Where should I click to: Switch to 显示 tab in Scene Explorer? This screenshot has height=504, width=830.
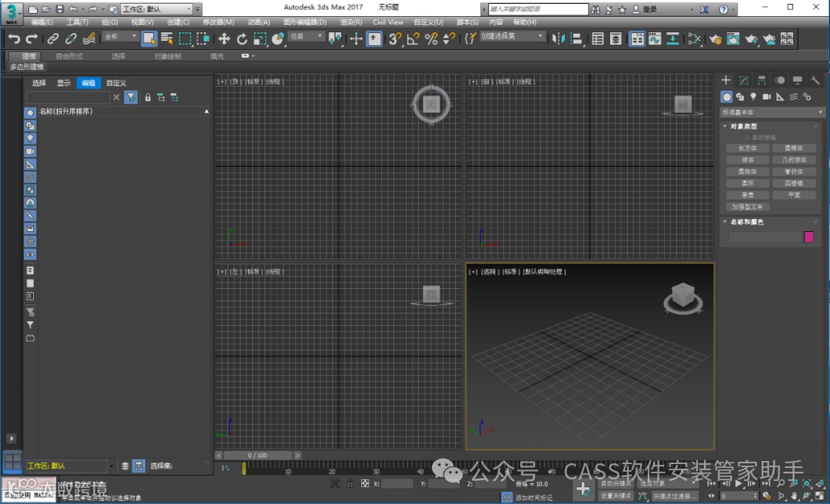pos(64,83)
